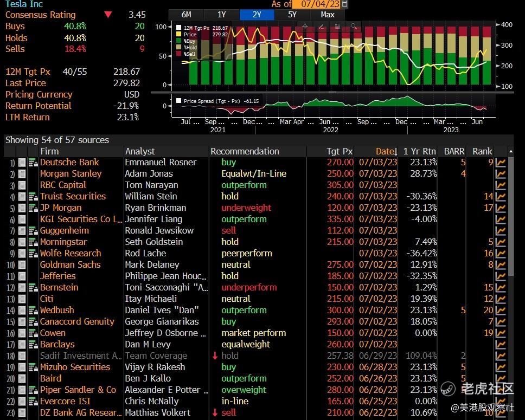Viewport: 525px width, 420px height.
Task: Open the chart icon for Deutsche Bank row
Action: (x=501, y=163)
